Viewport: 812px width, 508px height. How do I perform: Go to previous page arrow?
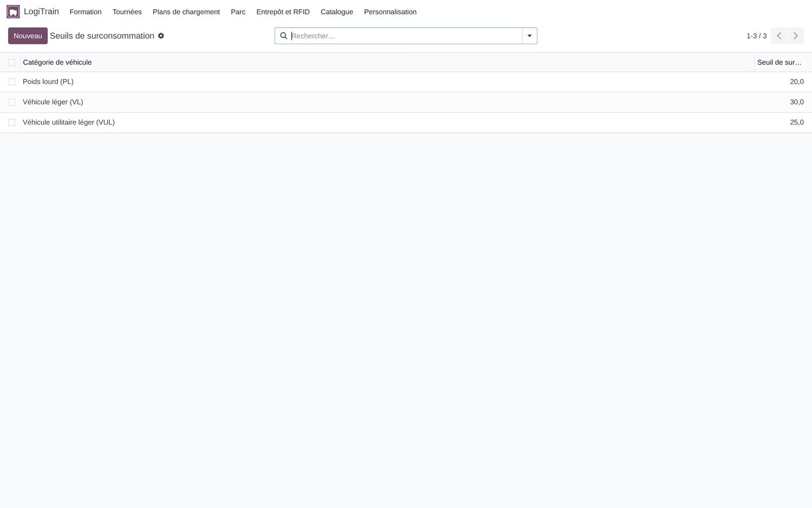(x=779, y=36)
